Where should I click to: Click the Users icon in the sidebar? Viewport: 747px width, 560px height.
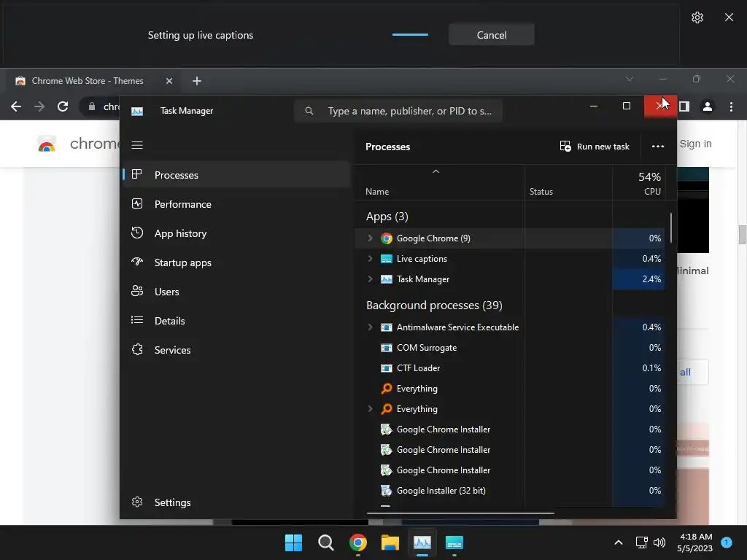pos(137,291)
